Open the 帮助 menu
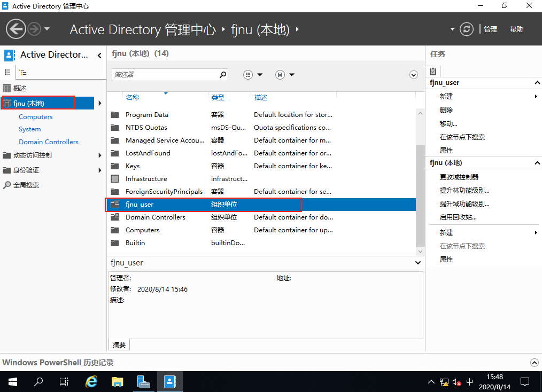 (x=516, y=29)
